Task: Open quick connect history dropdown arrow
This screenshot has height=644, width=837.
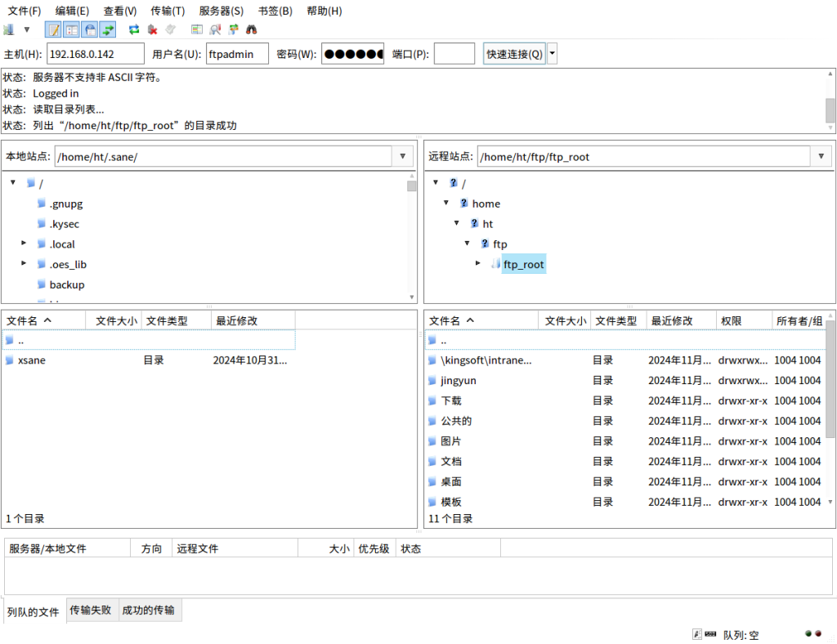Action: (552, 54)
